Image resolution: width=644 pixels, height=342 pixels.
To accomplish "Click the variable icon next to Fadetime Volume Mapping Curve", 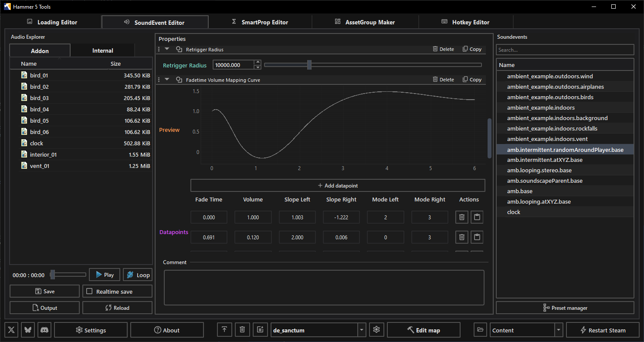I will (x=179, y=80).
